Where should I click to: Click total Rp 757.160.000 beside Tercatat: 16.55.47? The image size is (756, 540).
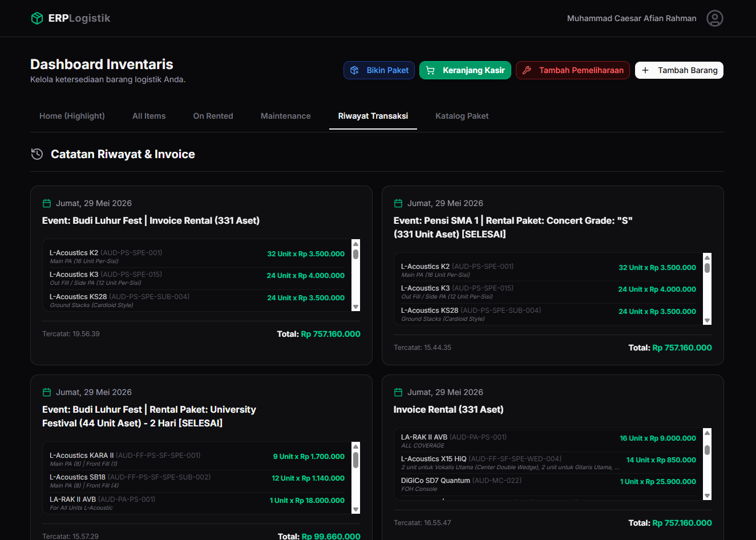[x=682, y=523]
